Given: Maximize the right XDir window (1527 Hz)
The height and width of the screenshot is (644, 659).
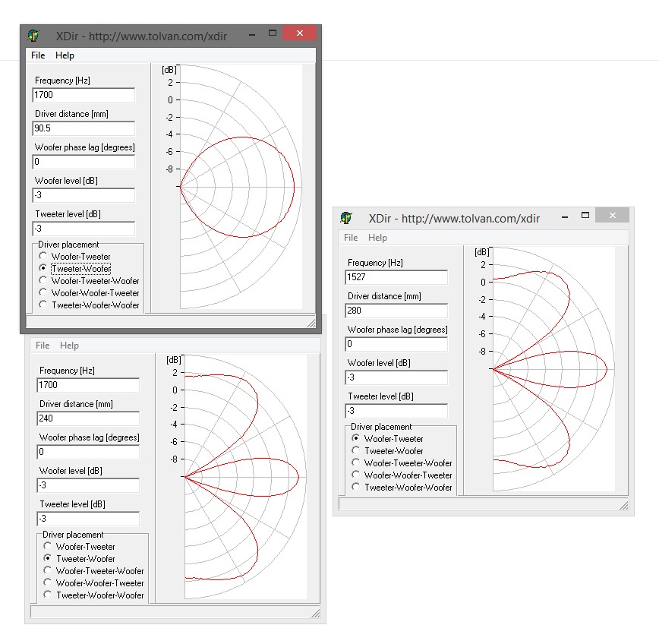Looking at the screenshot, I should point(585,216).
